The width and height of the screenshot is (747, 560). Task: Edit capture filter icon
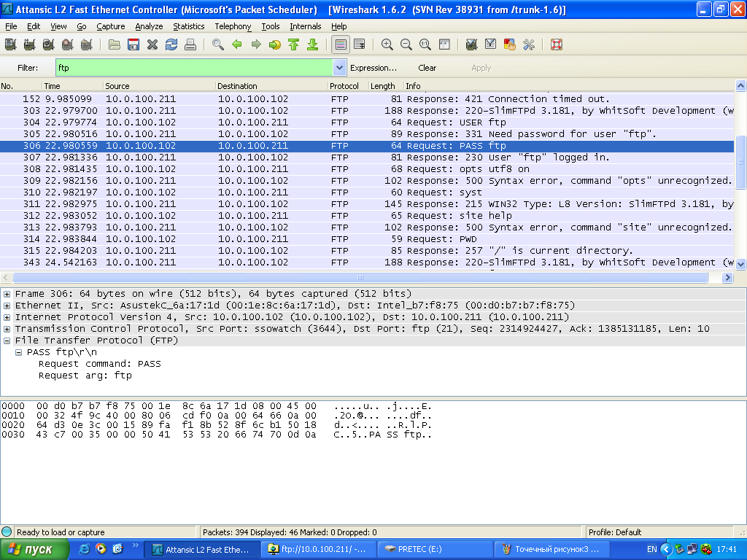coord(472,44)
